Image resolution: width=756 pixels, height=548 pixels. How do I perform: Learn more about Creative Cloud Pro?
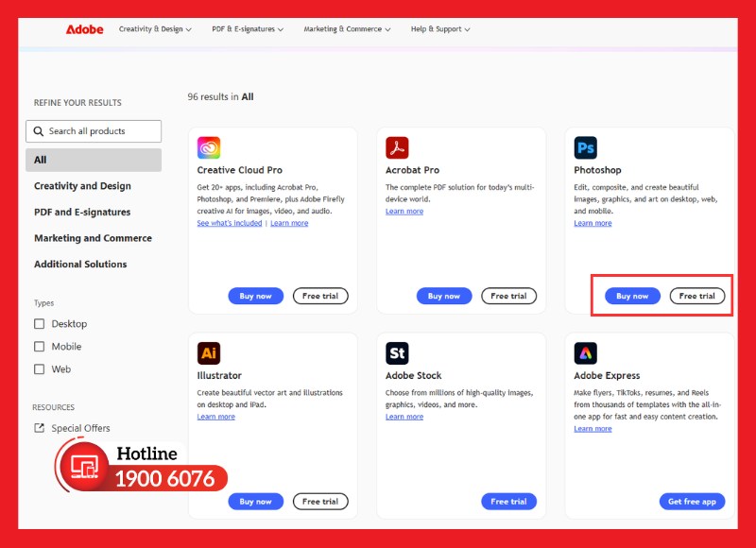coord(289,223)
